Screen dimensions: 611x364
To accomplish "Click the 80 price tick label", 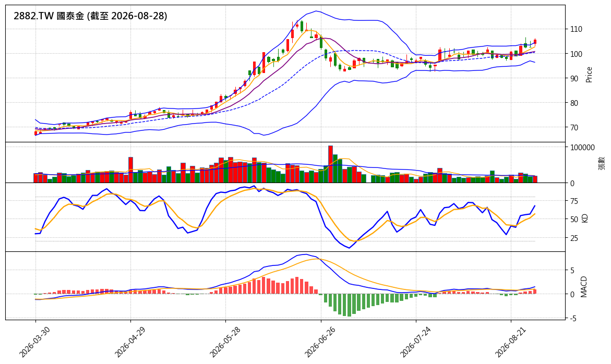I will tap(574, 103).
